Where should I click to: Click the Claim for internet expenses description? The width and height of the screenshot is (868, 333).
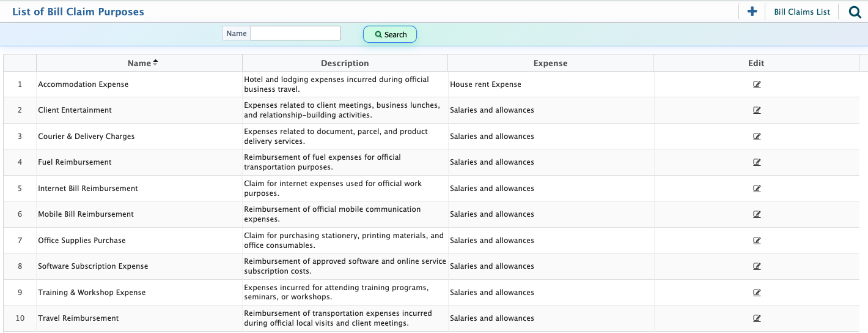pos(345,189)
